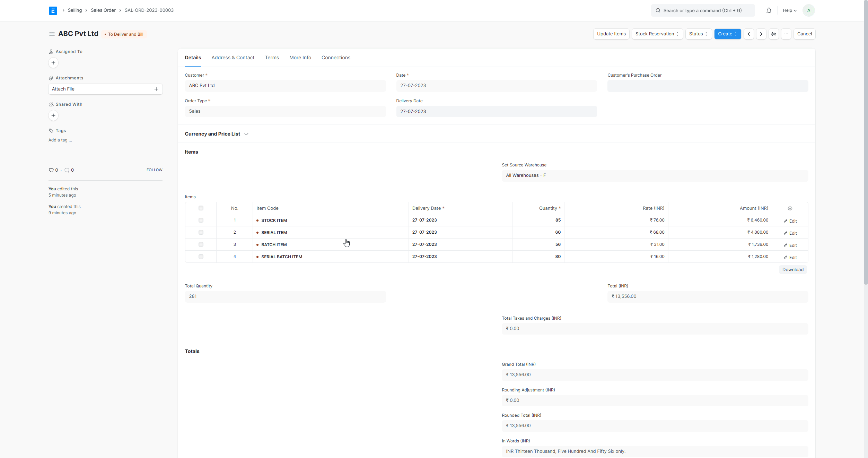Click the attachment paperclip icon

(51, 78)
